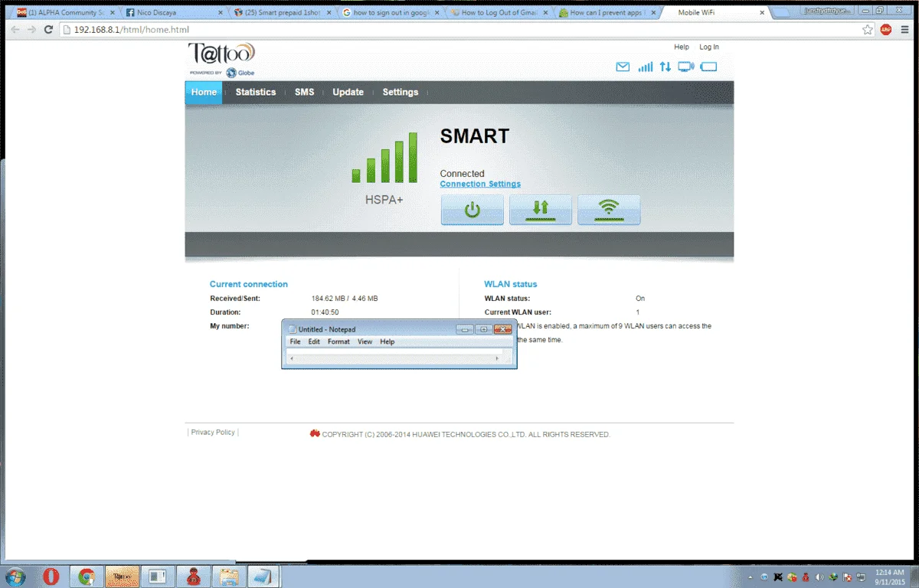Open the Statistics tab
This screenshot has height=588, width=919.
(256, 92)
